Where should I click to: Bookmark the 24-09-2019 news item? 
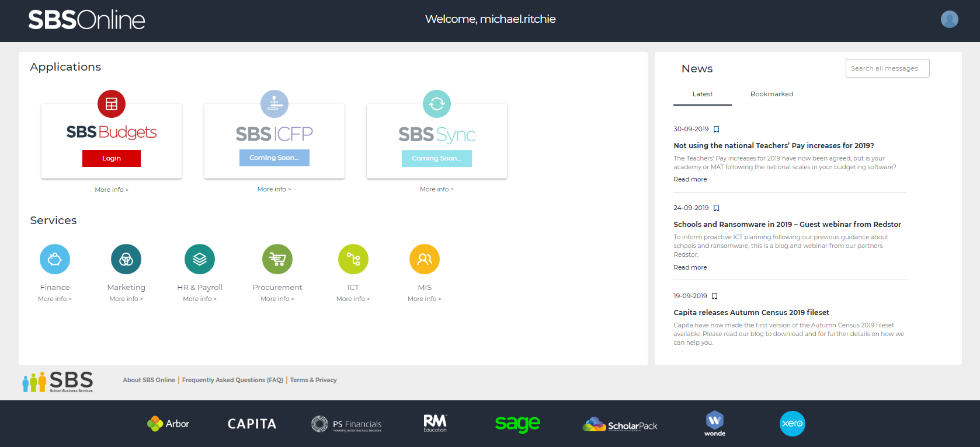tap(717, 208)
